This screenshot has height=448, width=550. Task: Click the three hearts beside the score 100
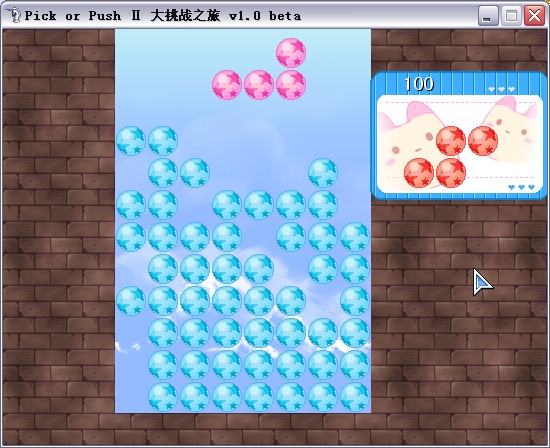(502, 89)
